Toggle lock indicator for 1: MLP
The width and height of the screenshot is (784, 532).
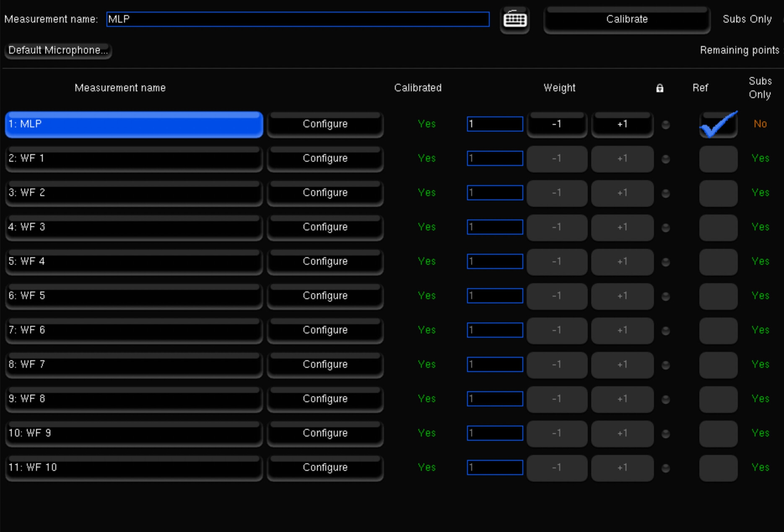665,124
